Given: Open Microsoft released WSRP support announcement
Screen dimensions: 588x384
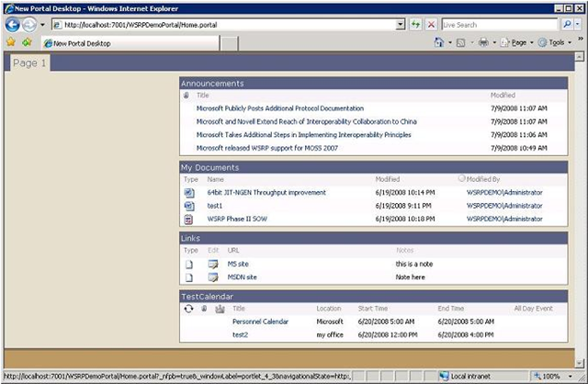Looking at the screenshot, I should coord(268,147).
